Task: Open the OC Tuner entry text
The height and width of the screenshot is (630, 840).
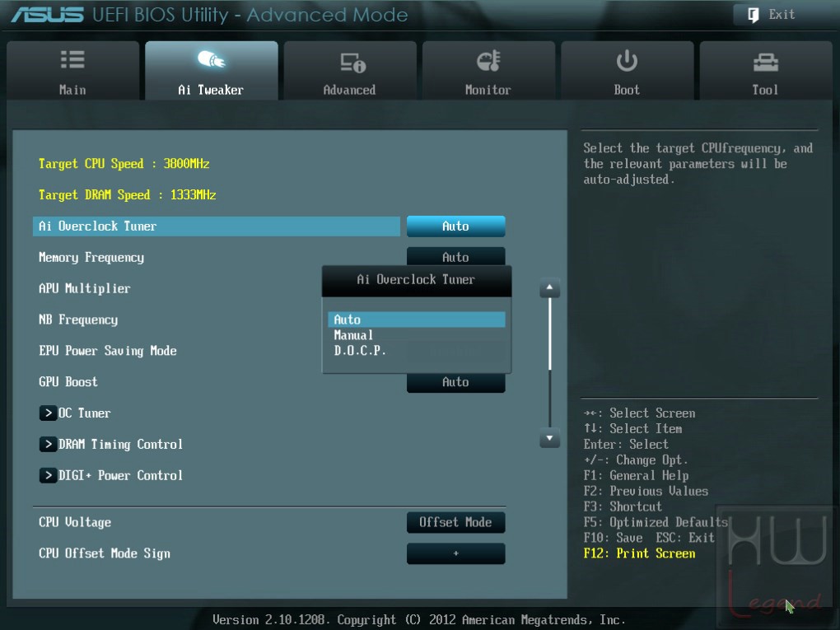Action: (x=84, y=413)
